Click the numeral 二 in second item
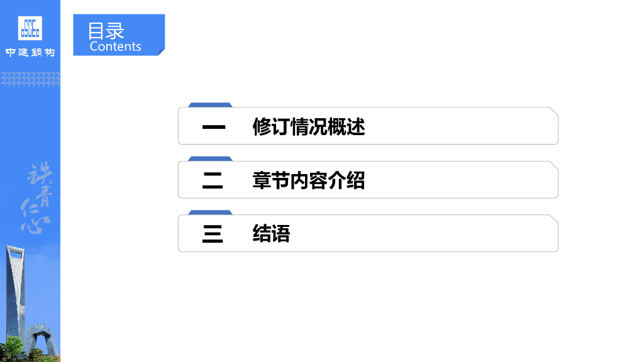644x362 pixels. click(x=213, y=181)
